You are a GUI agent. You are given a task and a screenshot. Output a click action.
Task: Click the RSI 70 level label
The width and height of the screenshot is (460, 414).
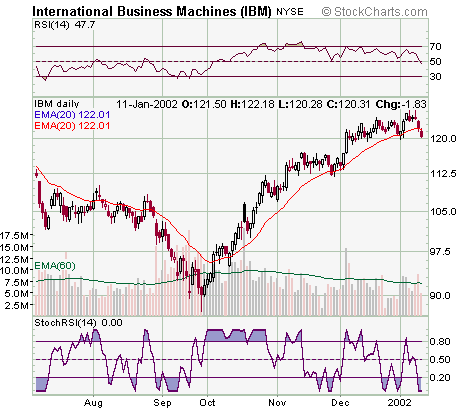(435, 46)
